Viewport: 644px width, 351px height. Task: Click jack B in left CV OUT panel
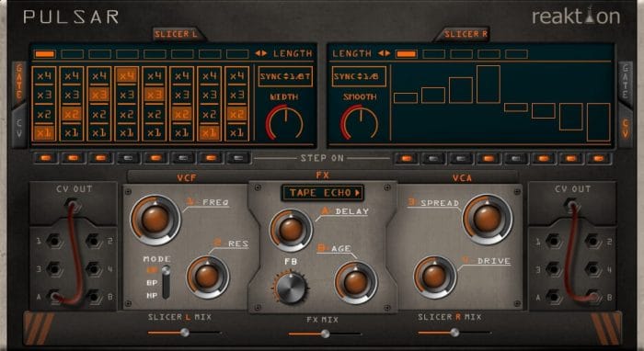tap(94, 297)
